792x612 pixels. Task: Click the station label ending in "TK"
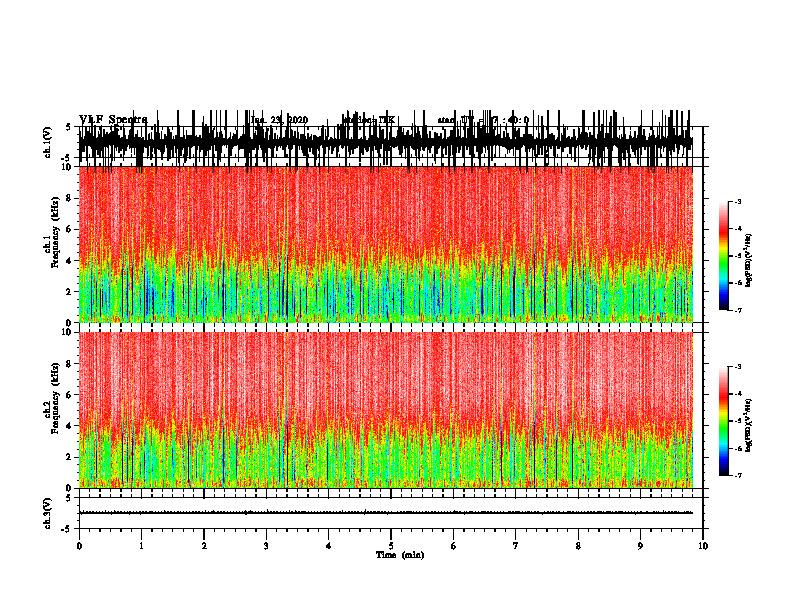(x=369, y=120)
